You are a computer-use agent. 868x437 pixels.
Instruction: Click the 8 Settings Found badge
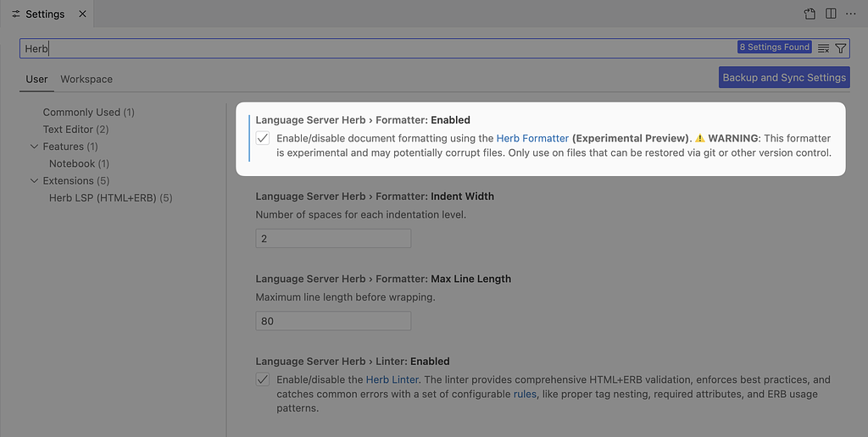point(775,47)
